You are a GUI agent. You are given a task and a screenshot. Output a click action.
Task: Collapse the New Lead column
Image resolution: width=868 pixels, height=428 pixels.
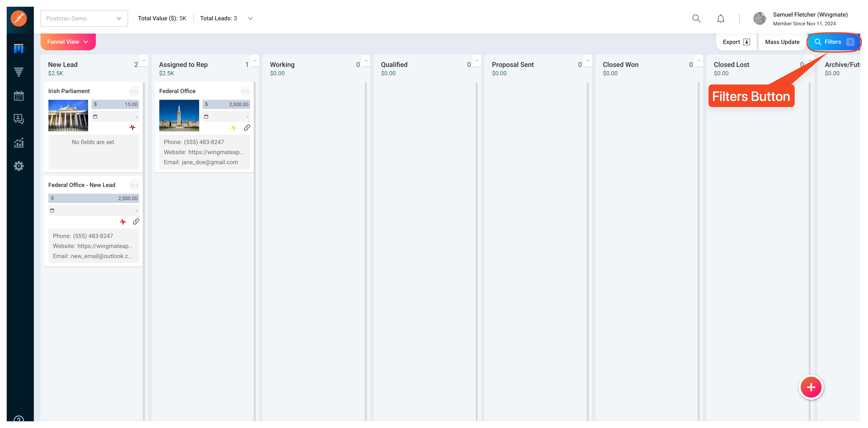(x=144, y=60)
